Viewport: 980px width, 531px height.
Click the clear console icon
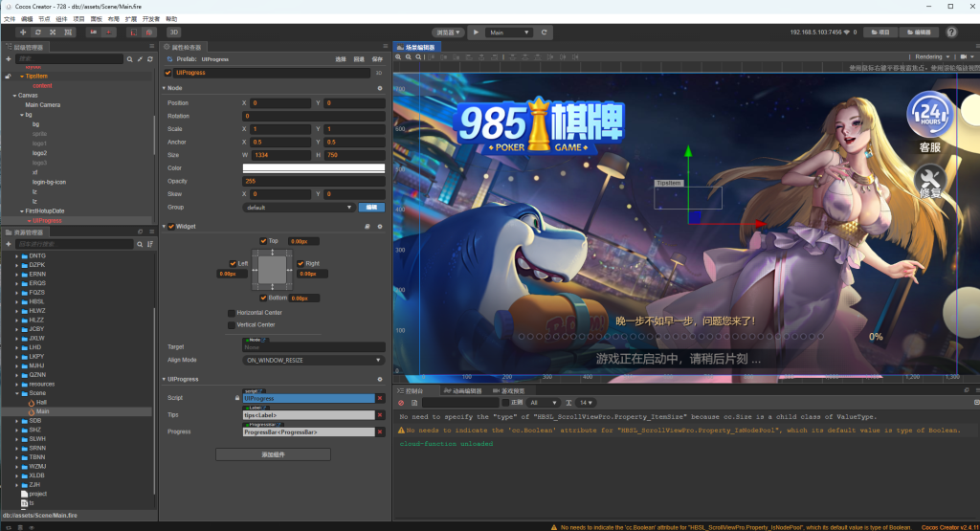coord(401,403)
